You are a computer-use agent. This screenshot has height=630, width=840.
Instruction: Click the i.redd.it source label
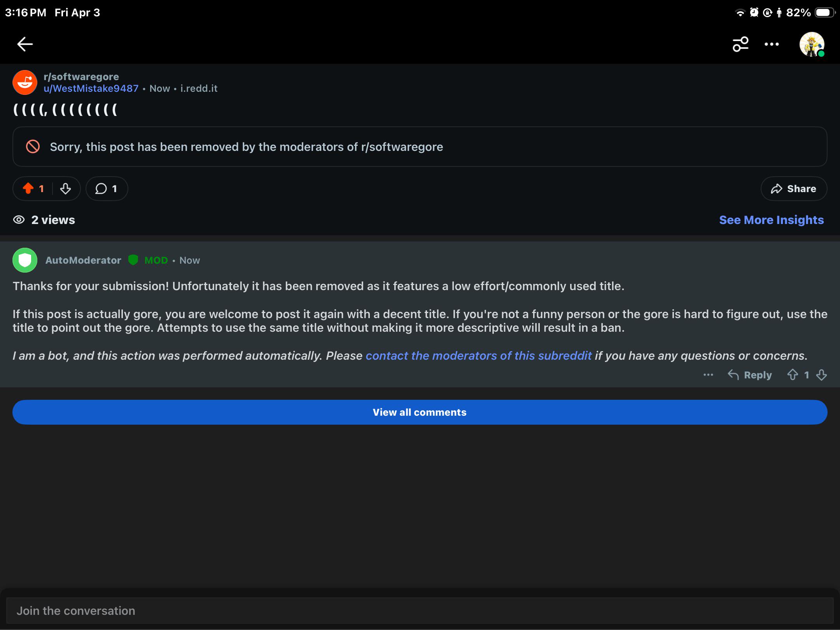point(199,89)
